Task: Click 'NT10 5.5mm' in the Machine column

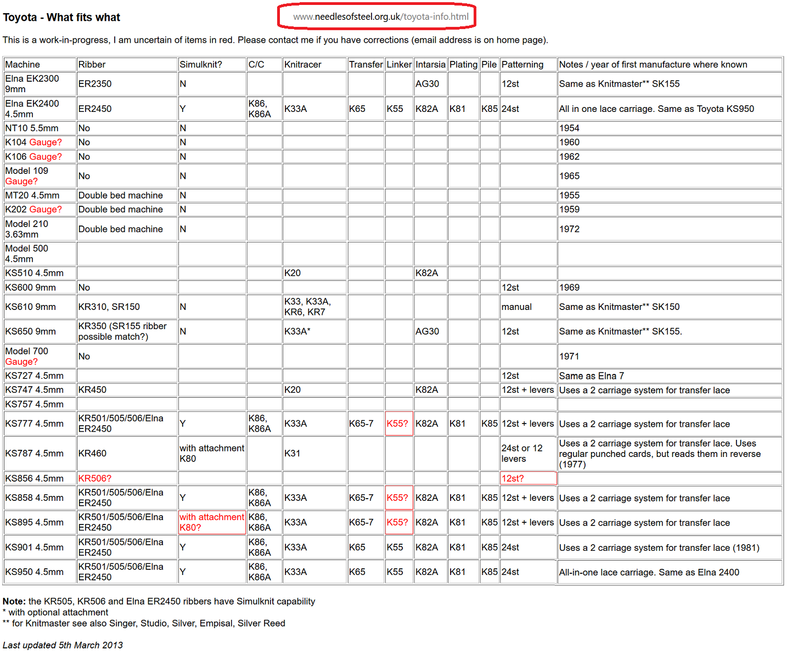Action: [x=40, y=128]
